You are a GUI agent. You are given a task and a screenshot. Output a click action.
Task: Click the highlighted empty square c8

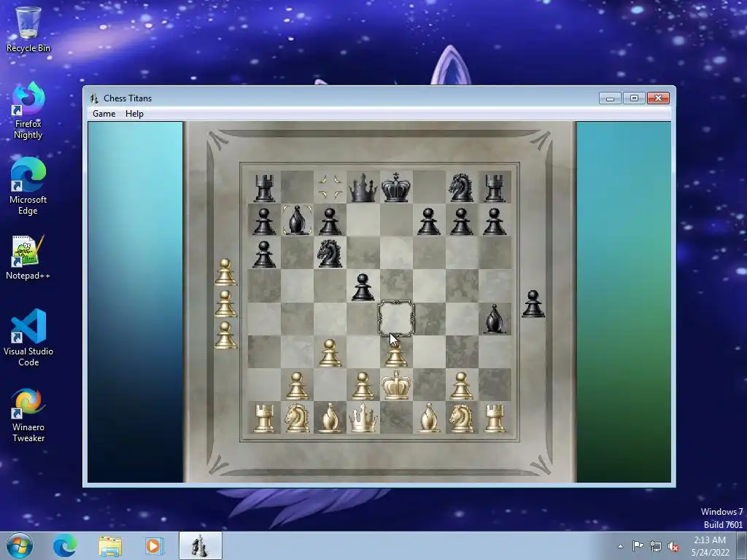click(x=330, y=187)
